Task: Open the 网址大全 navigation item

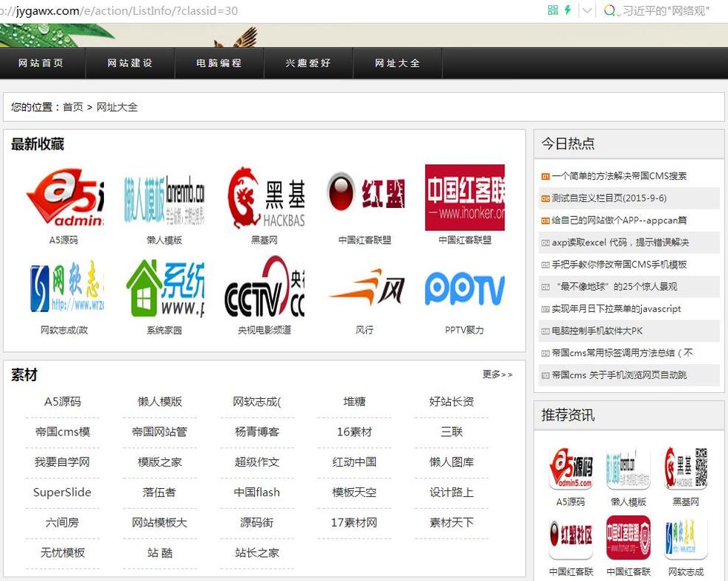Action: click(x=397, y=63)
